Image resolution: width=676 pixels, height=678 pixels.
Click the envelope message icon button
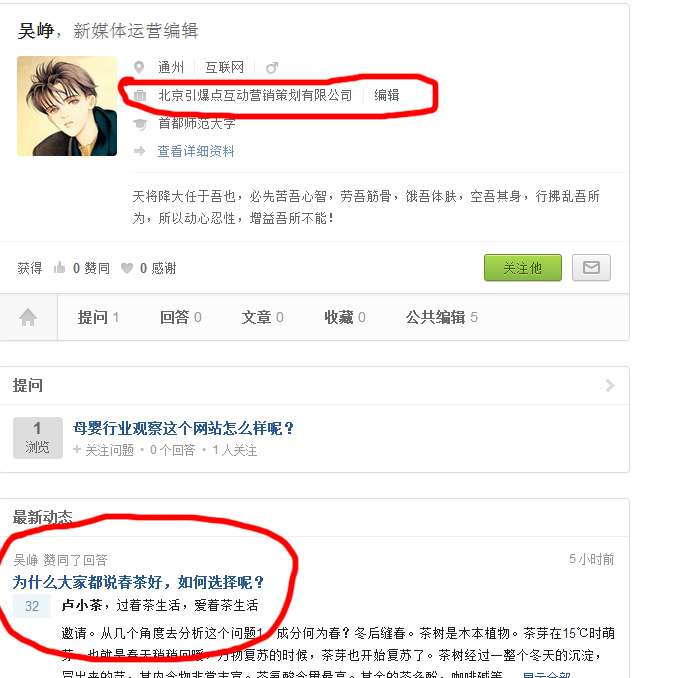click(x=591, y=268)
